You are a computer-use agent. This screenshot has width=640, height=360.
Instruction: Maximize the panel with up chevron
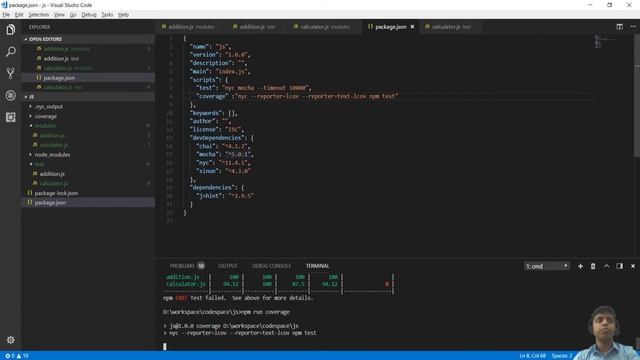tap(607, 266)
